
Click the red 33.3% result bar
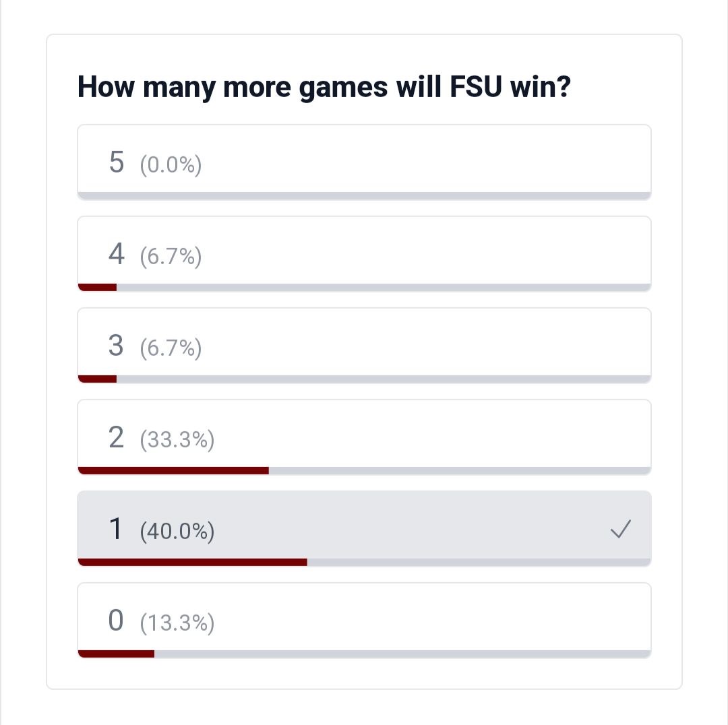pos(173,471)
